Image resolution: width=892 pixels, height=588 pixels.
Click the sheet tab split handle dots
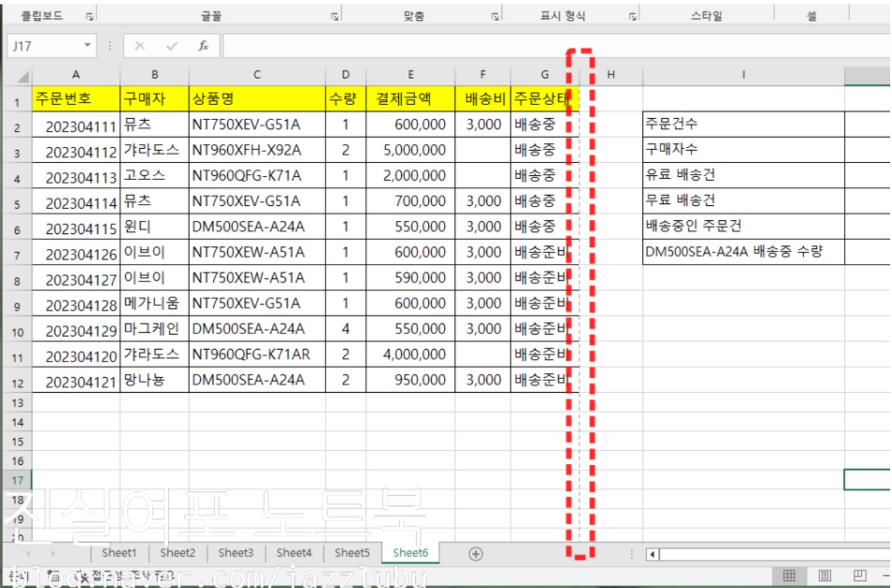632,554
